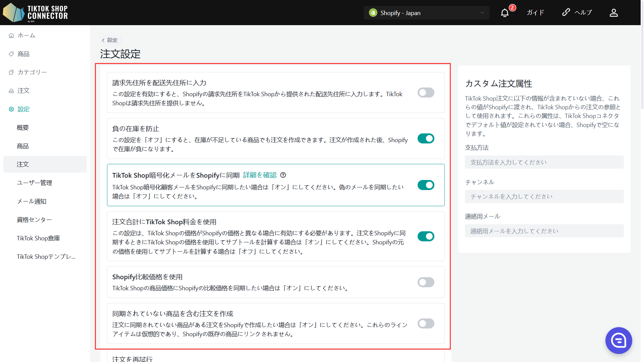The image size is (644, 362).
Task: Click the カスタム注文属性 heading
Action: [498, 83]
